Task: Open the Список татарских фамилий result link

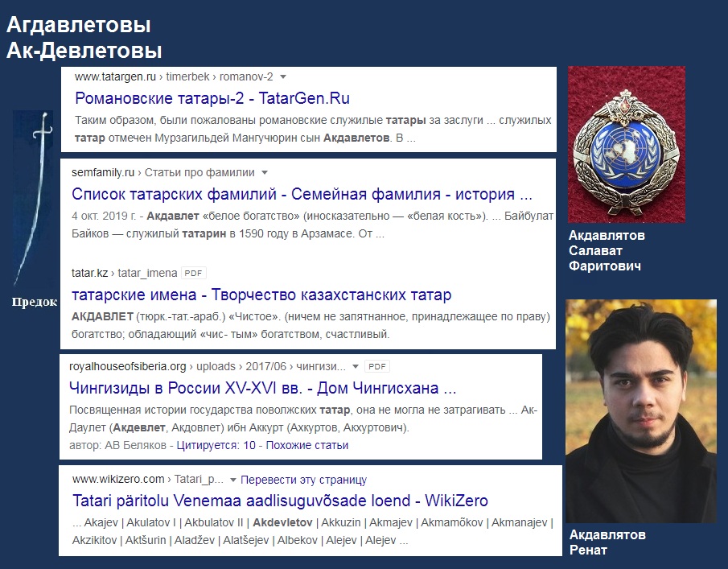Action: point(302,194)
